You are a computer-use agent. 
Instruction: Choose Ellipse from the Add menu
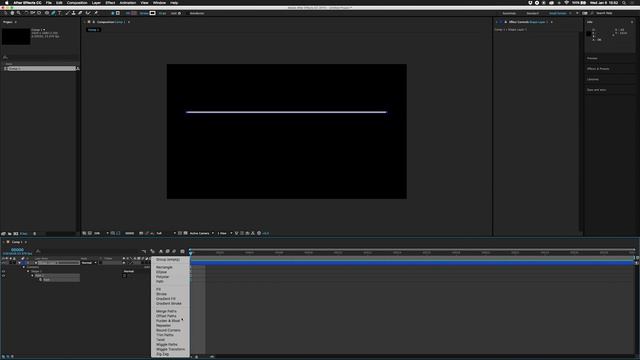tap(161, 272)
